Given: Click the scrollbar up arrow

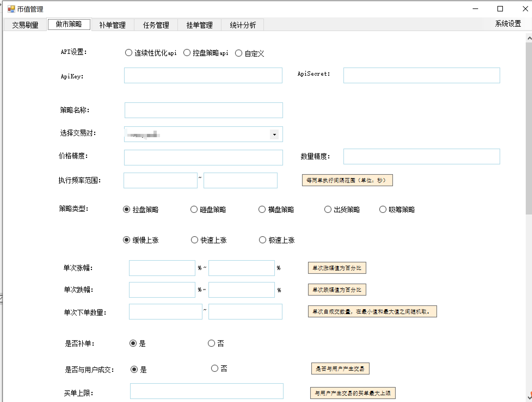Looking at the screenshot, I should click(529, 38).
